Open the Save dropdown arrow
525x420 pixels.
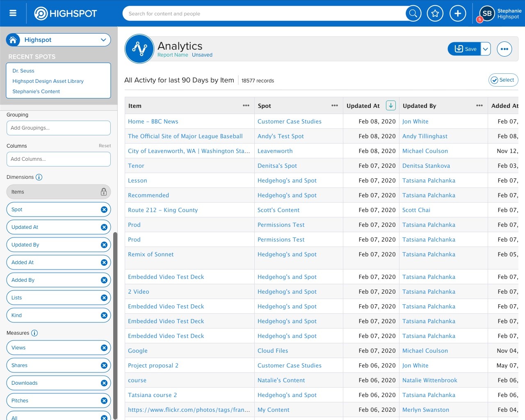(x=486, y=49)
